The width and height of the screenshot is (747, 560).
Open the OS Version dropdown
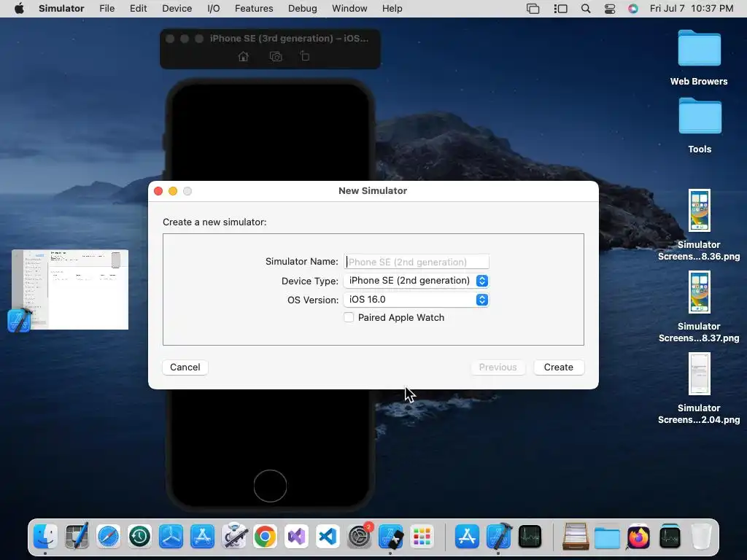coord(417,300)
